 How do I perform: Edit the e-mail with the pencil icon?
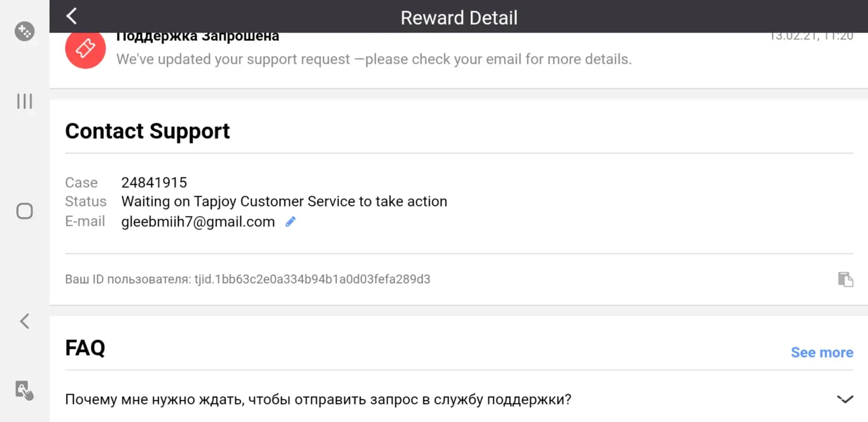click(290, 222)
